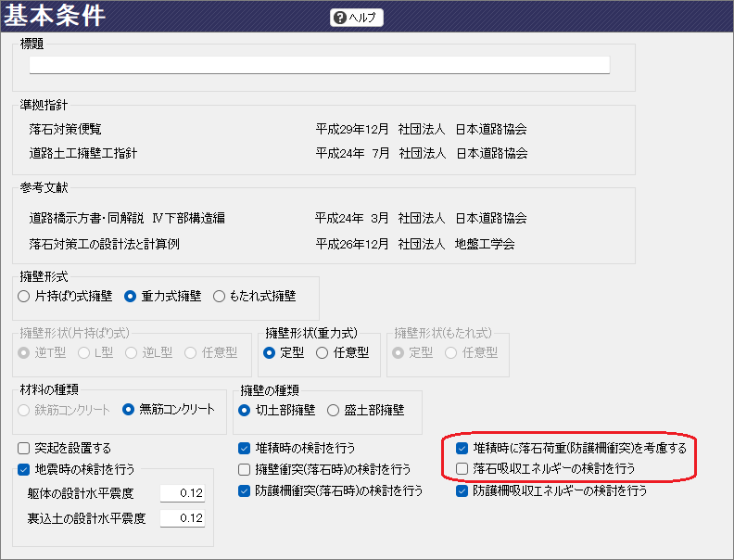This screenshot has width=734, height=560.
Task: Select 重力式擁壁 wall type option
Action: (x=131, y=297)
